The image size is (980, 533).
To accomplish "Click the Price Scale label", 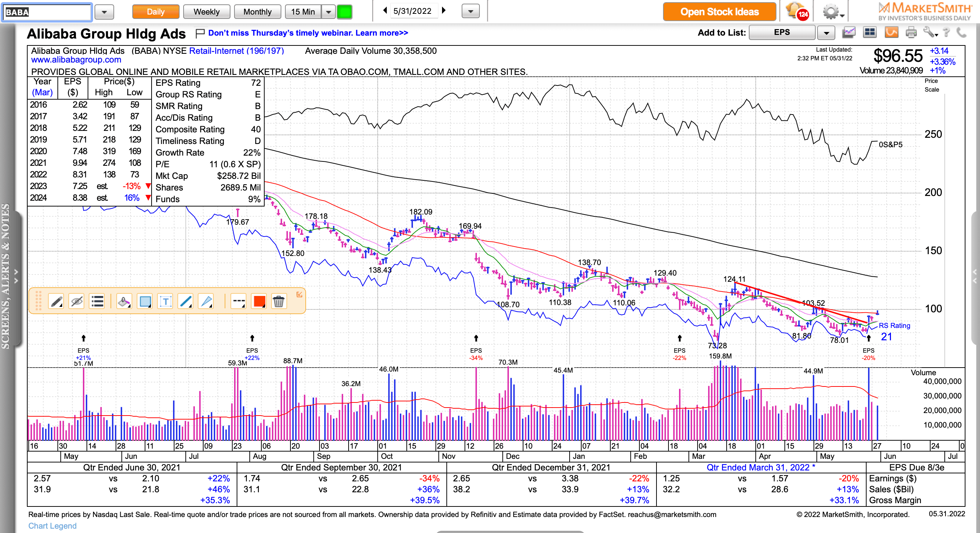I will pos(932,85).
